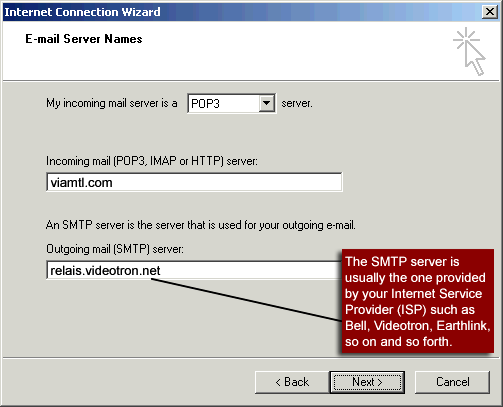Click the black callout pointer line

pos(247,300)
